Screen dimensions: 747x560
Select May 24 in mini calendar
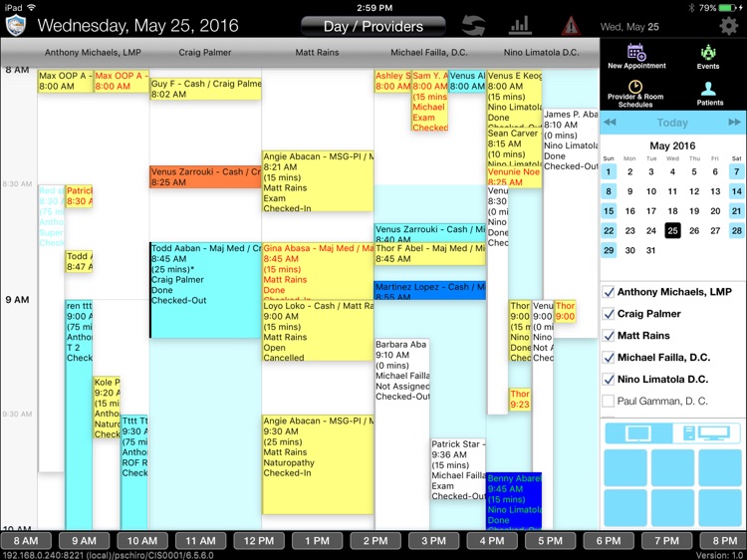click(651, 230)
